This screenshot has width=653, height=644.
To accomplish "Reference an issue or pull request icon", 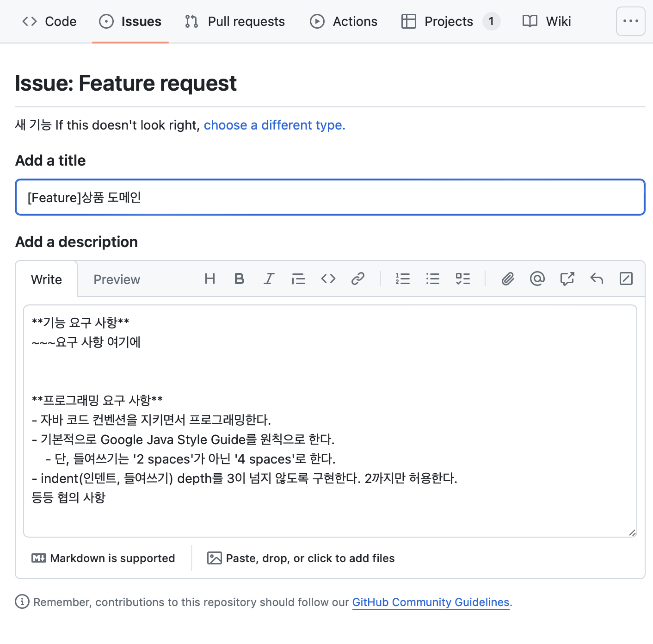I will (567, 279).
